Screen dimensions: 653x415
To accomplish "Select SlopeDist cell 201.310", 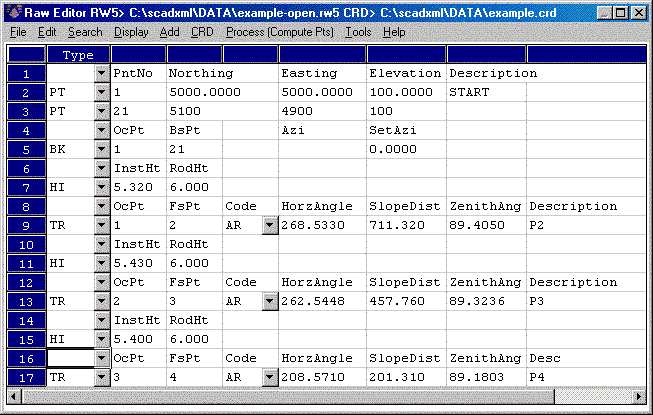I will (406, 378).
